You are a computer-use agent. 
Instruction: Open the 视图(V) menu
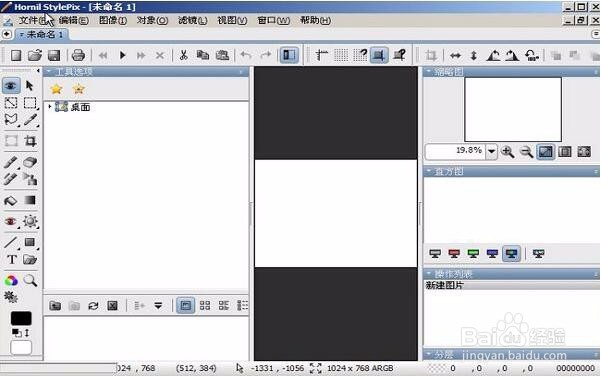[232, 21]
